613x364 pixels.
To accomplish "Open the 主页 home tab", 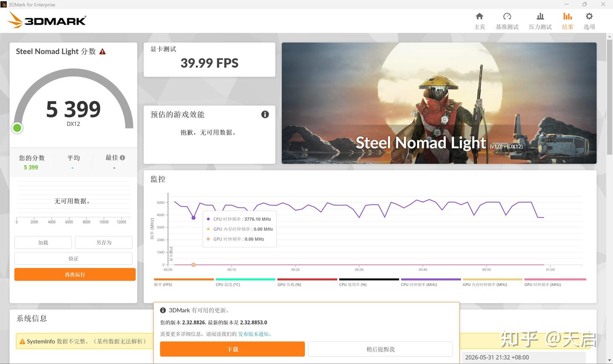I will [x=479, y=21].
